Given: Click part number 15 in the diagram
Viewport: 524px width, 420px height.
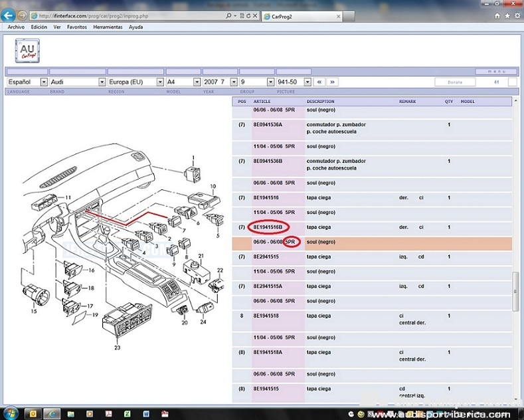Looking at the screenshot, I should [34, 311].
